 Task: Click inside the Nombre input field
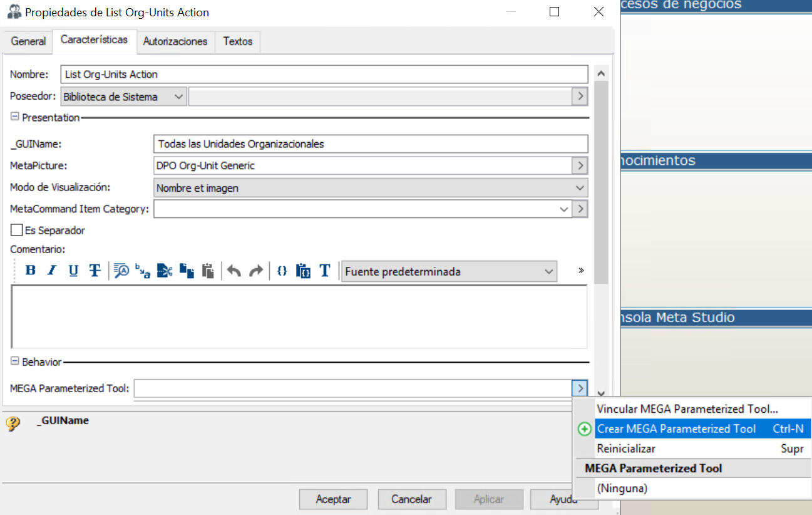[324, 74]
